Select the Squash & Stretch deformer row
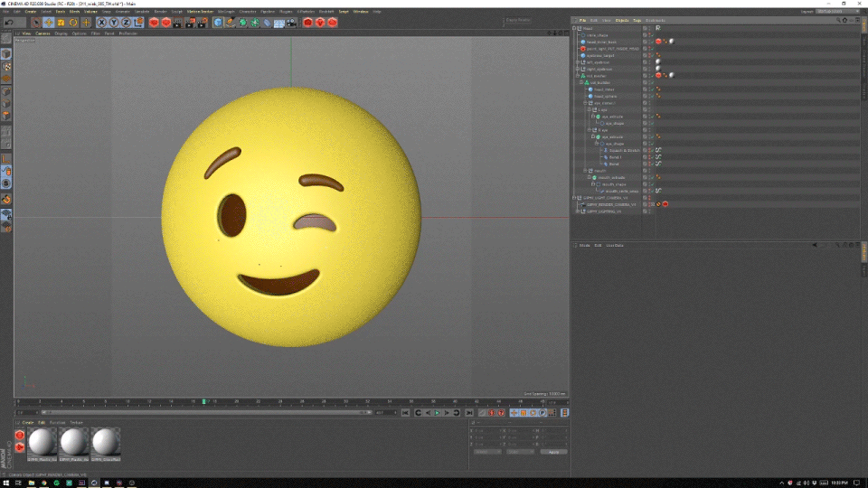Image resolution: width=868 pixels, height=488 pixels. click(x=625, y=151)
